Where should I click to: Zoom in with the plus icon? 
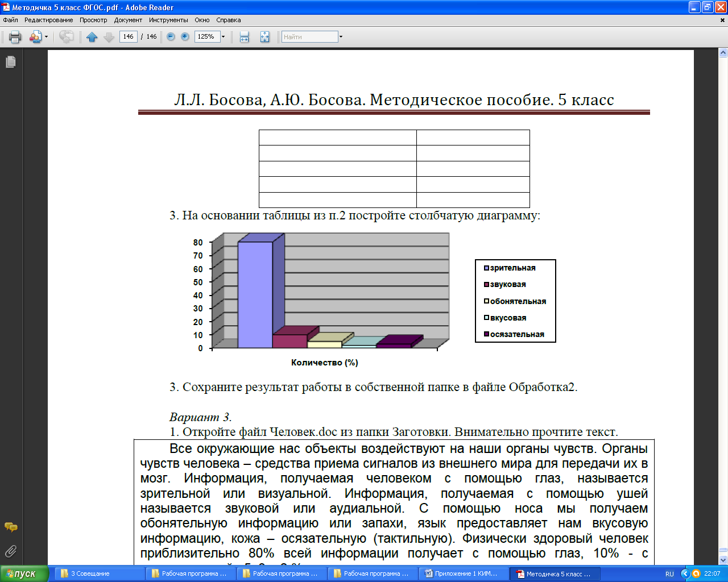point(185,36)
